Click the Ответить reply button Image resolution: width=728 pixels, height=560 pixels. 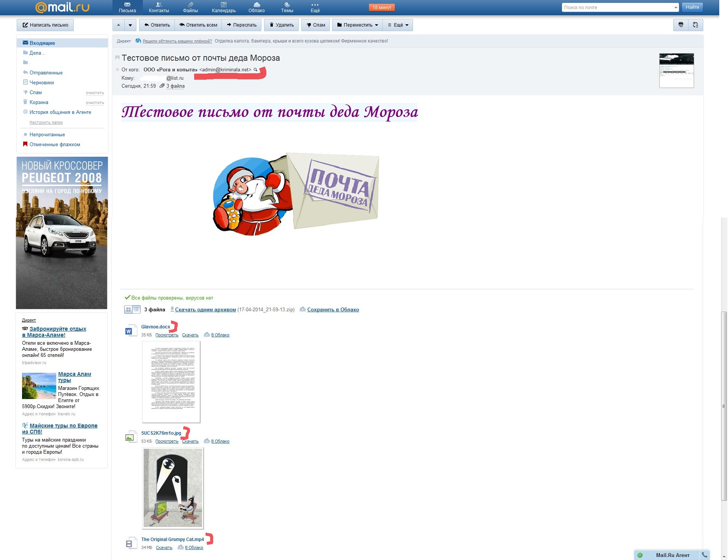157,25
